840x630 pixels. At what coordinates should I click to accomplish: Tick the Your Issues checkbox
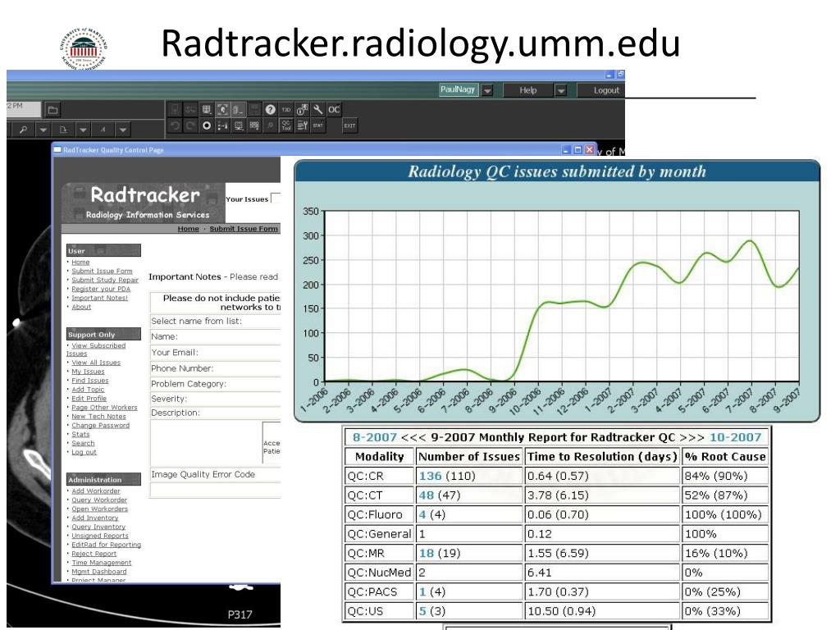tap(276, 199)
